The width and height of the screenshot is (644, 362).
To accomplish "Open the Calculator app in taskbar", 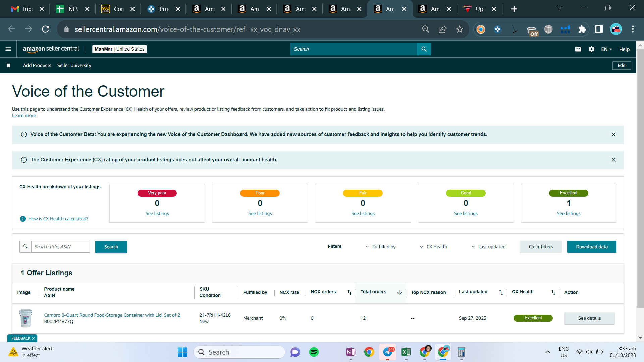I will [x=461, y=352].
